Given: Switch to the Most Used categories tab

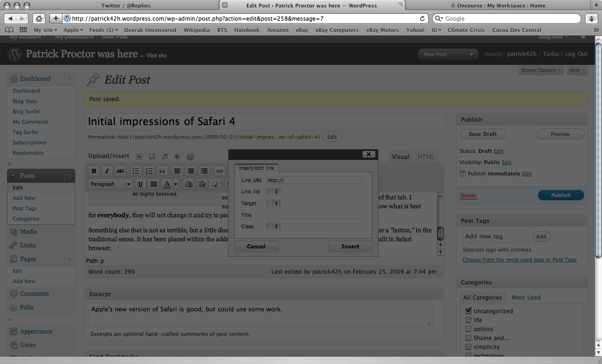Looking at the screenshot, I should (x=526, y=297).
